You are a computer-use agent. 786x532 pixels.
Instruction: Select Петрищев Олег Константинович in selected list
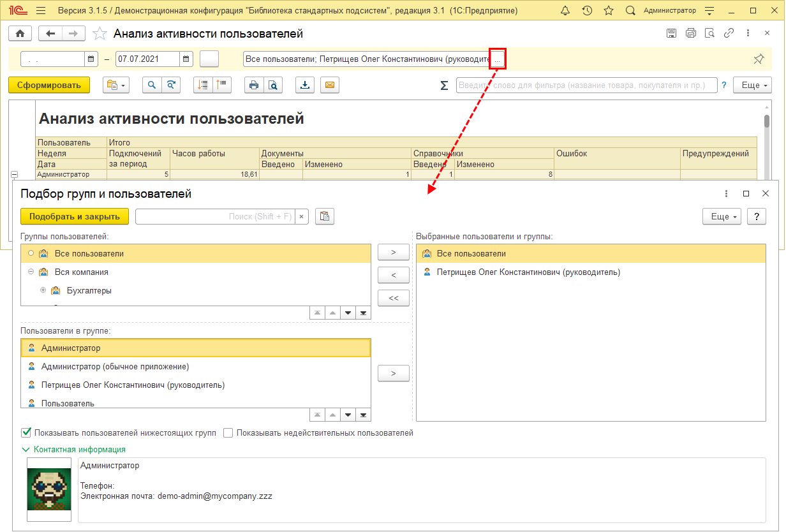pyautogui.click(x=528, y=272)
